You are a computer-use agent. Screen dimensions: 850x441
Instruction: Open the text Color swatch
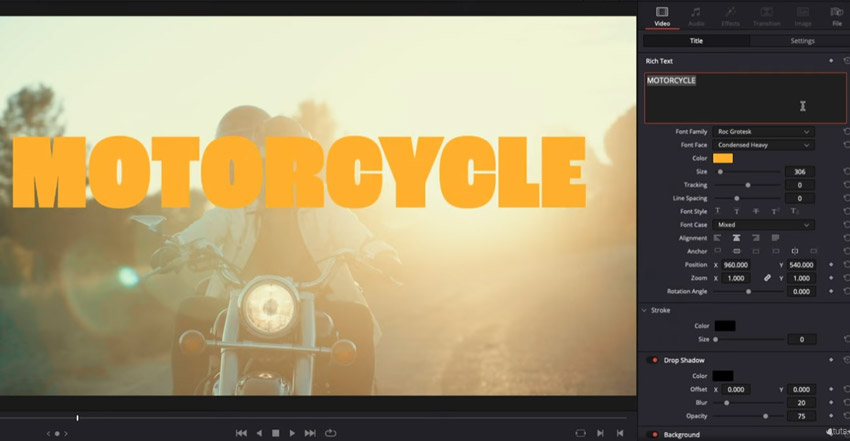click(723, 158)
